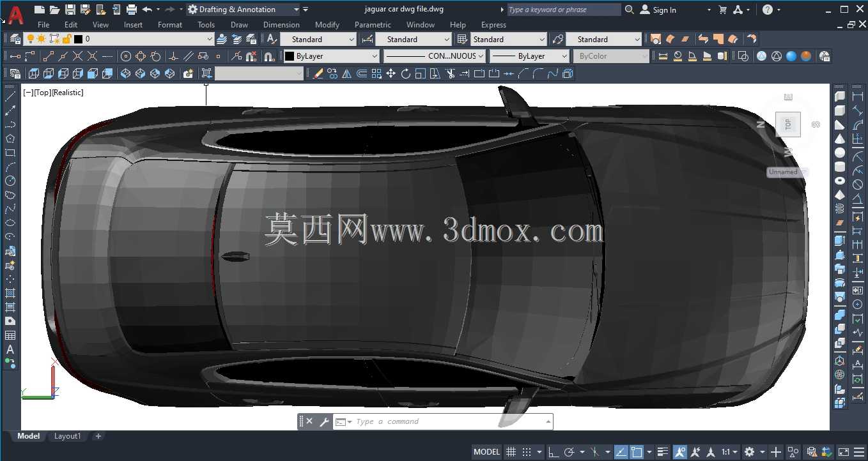
Task: Click the Plot printer icon
Action: click(x=132, y=10)
